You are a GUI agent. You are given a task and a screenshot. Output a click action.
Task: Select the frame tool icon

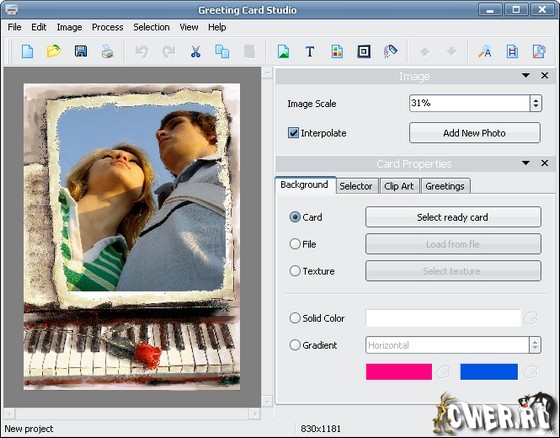click(364, 51)
